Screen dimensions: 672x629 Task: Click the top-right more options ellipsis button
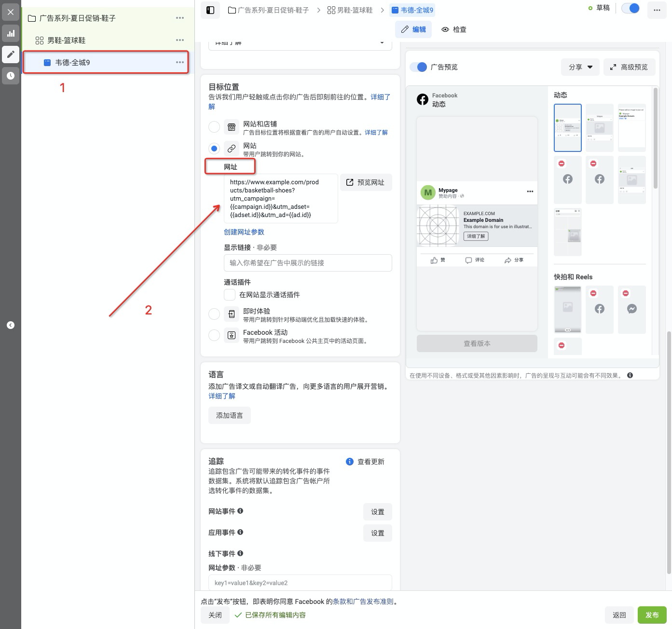click(x=657, y=10)
